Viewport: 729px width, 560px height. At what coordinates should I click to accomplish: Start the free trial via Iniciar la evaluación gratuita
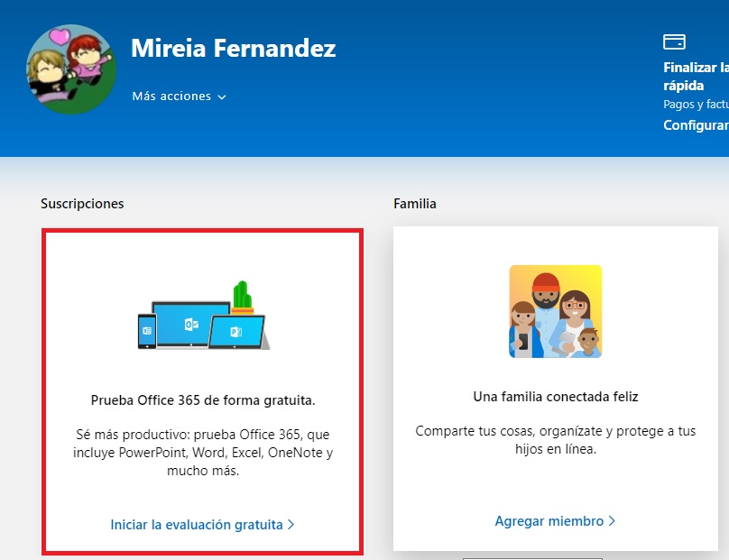(x=197, y=525)
